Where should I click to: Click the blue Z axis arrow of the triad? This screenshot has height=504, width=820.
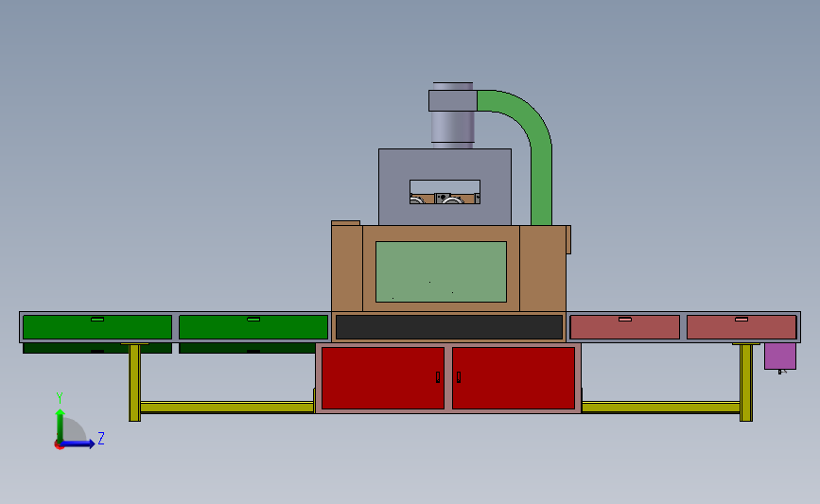[x=79, y=443]
